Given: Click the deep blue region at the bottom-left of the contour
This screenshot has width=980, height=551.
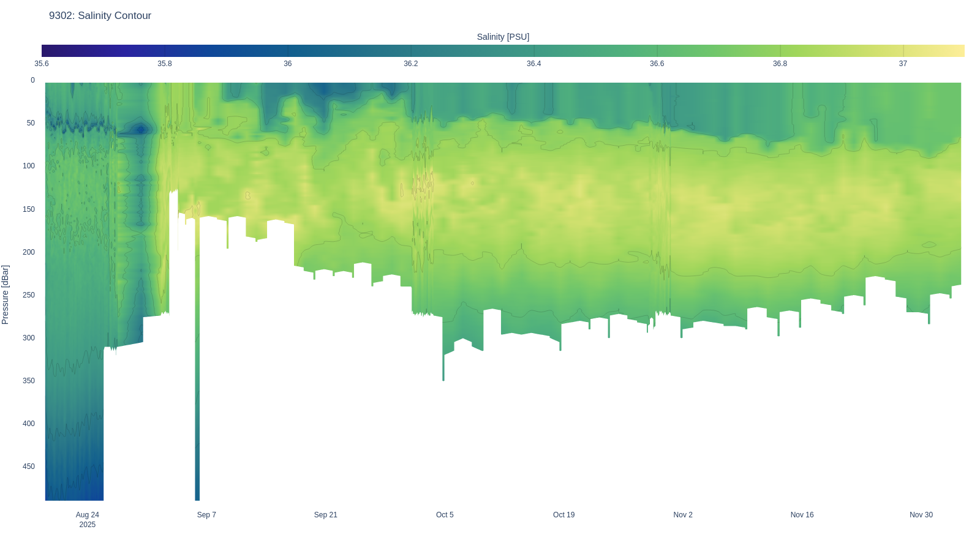Looking at the screenshot, I should [73, 484].
